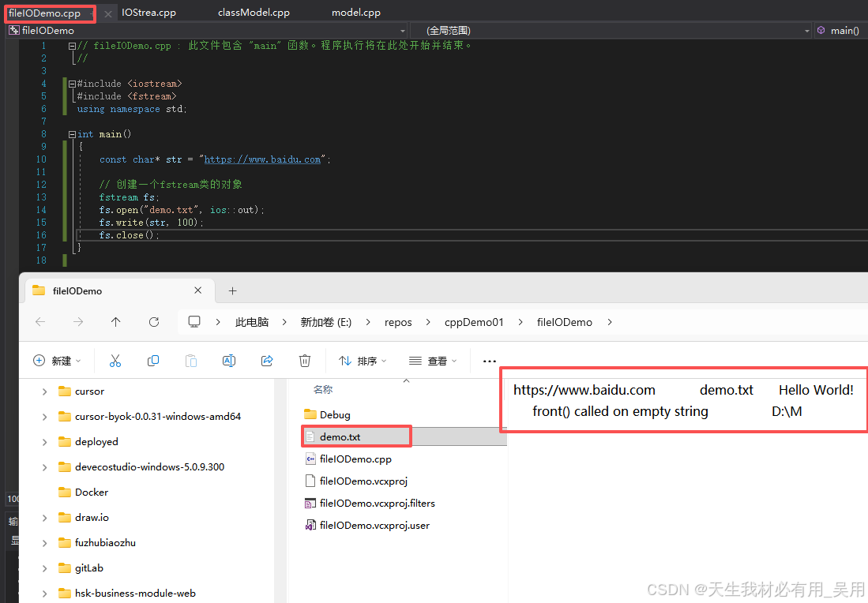Image resolution: width=868 pixels, height=603 pixels.
Task: Expand the chevron after fileIODemo breadcrumb
Action: (x=610, y=322)
